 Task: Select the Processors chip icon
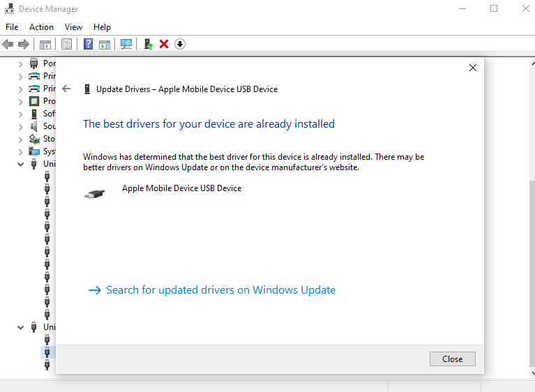click(x=34, y=101)
